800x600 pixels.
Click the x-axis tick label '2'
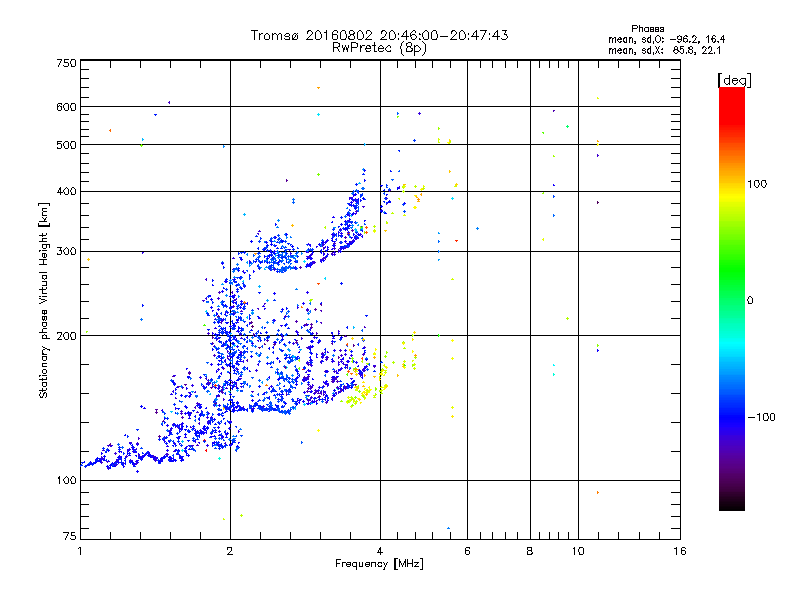pos(230,551)
